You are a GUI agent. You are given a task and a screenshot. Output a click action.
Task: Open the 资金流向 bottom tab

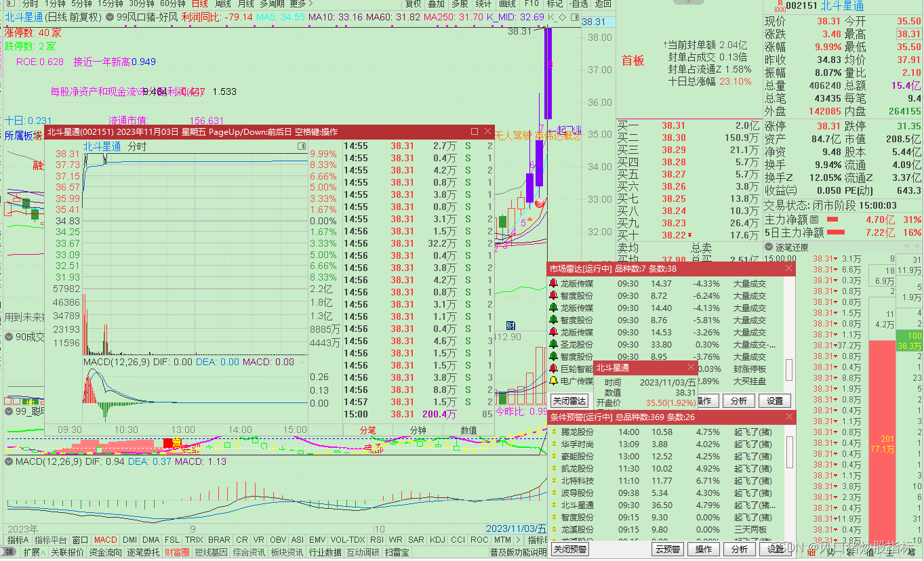pos(105,552)
